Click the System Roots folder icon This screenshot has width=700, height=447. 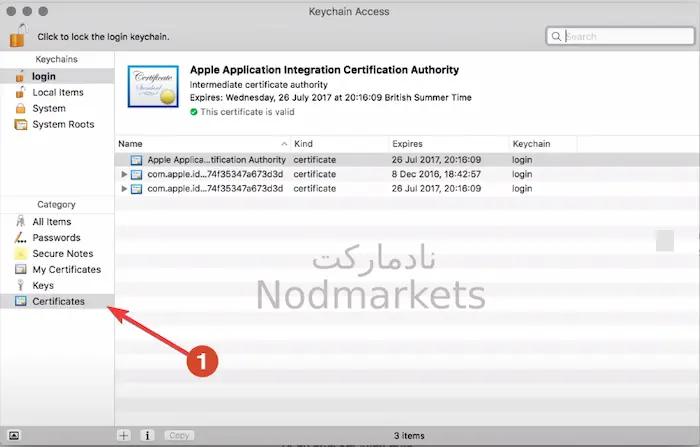(21, 125)
